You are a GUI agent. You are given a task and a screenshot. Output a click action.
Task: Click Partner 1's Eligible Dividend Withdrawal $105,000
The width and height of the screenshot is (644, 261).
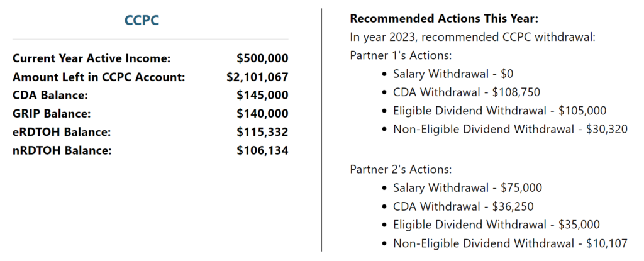pyautogui.click(x=500, y=111)
